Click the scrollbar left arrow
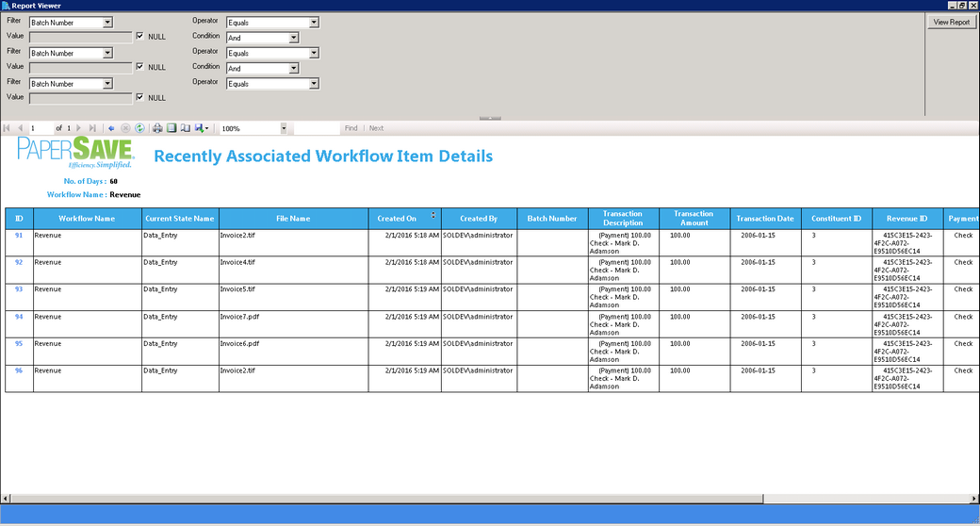This screenshot has height=526, width=980. [x=5, y=499]
